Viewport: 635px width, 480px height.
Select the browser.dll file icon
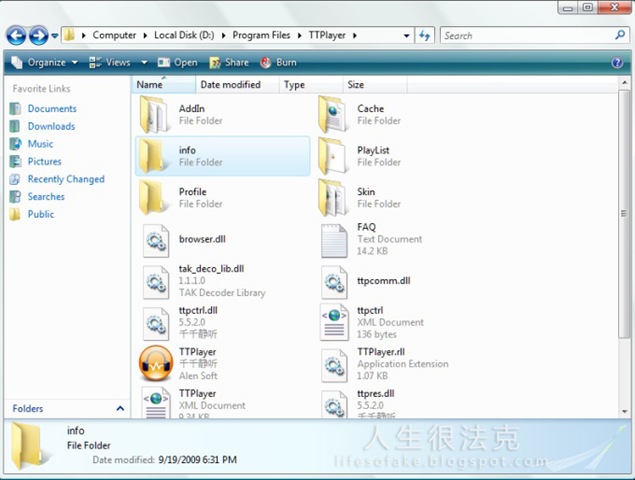[156, 241]
